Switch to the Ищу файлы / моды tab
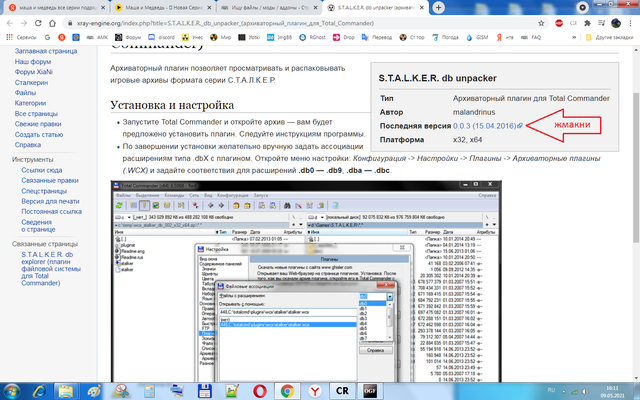 (x=269, y=8)
